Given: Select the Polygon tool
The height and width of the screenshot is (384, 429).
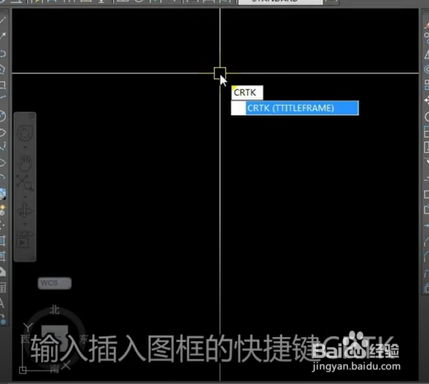Looking at the screenshot, I should point(2,69).
